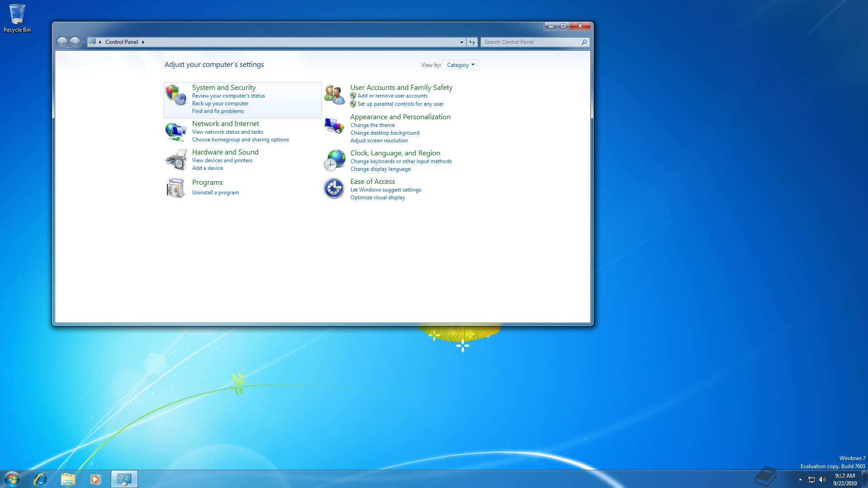
Task: Open Clock, Language, and Region heading
Action: coord(395,153)
